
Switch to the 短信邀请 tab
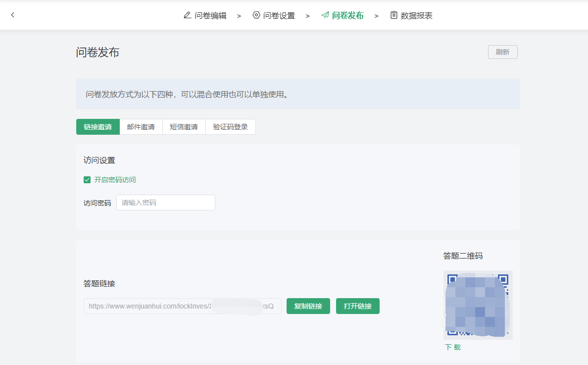pos(184,127)
